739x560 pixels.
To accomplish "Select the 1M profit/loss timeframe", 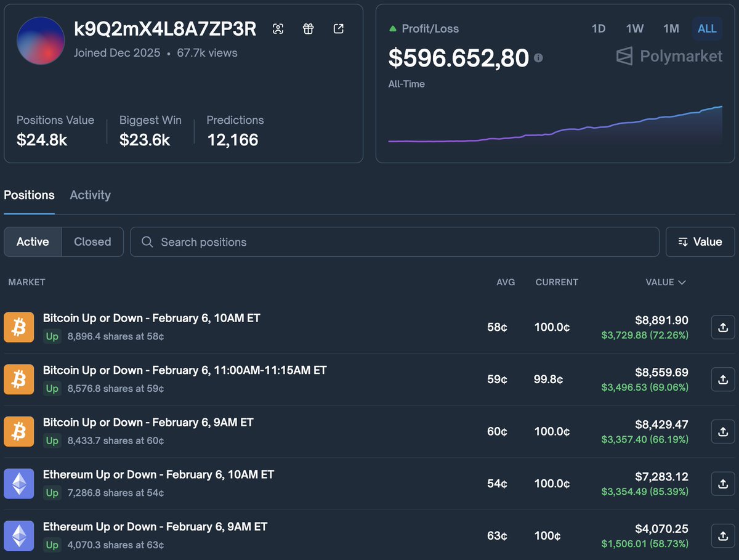I will pyautogui.click(x=671, y=29).
